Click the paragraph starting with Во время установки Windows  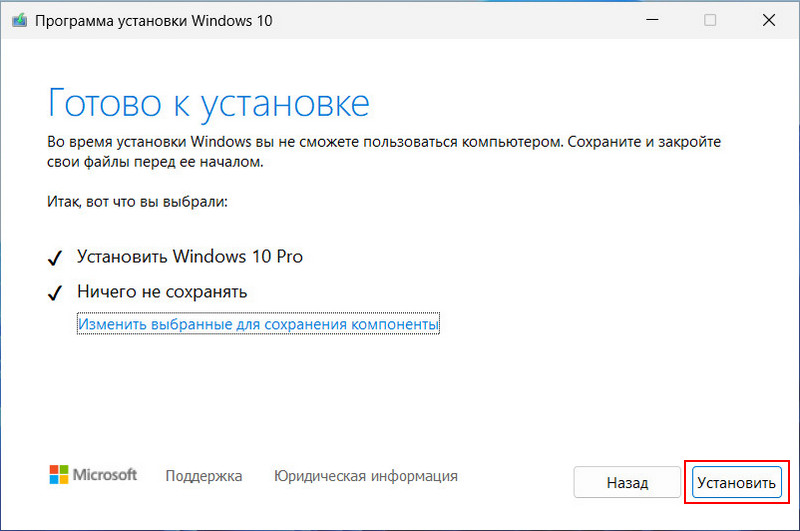[384, 151]
